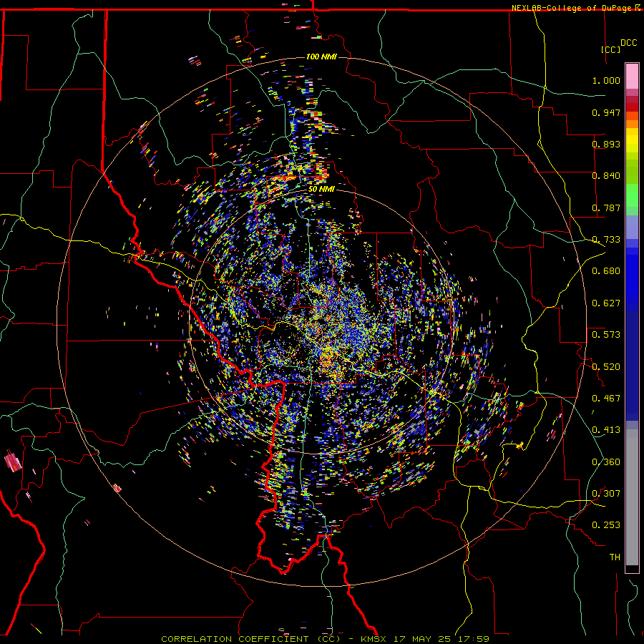Click the KMSX station identifier in caption
The width and height of the screenshot is (644, 644).
click(374, 639)
